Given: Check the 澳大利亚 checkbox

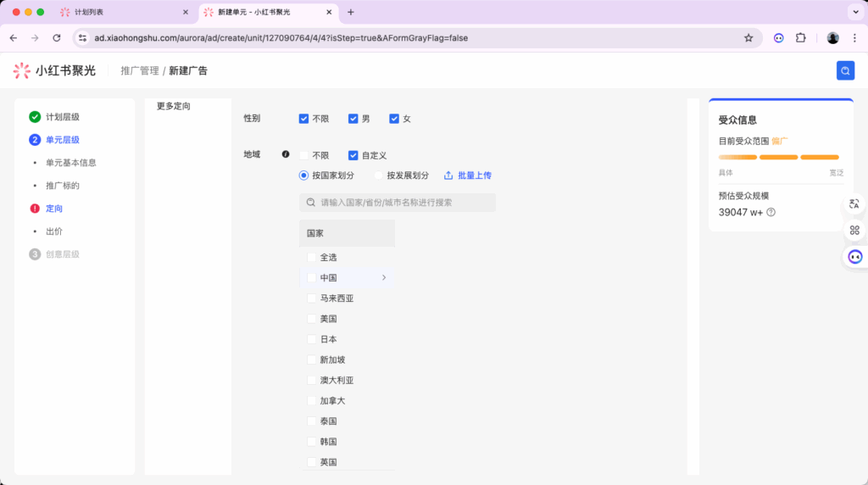Looking at the screenshot, I should [x=311, y=380].
